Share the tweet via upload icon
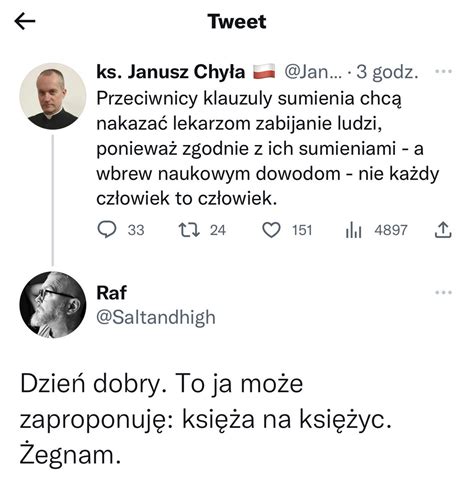Image resolution: width=474 pixels, height=489 pixels. click(x=443, y=230)
